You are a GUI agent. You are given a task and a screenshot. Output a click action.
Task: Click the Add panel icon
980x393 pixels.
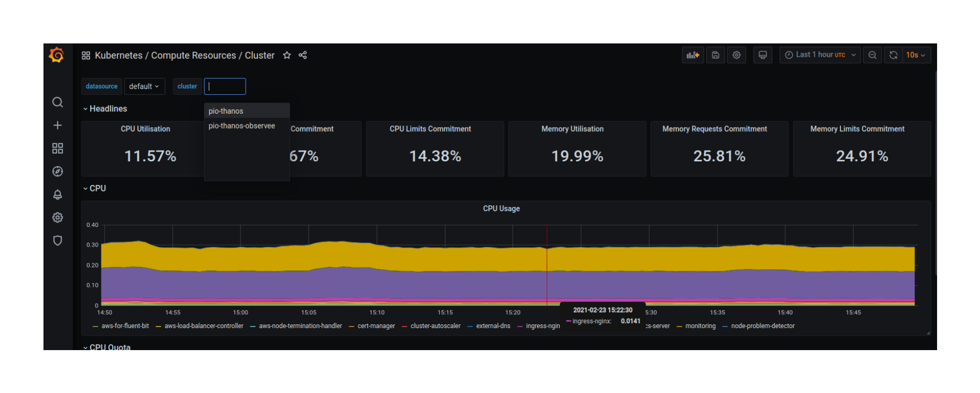[693, 55]
